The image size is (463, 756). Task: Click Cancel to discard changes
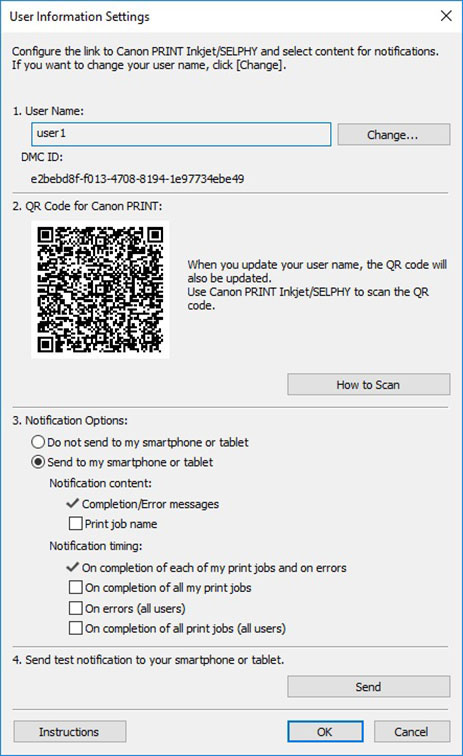pos(411,731)
